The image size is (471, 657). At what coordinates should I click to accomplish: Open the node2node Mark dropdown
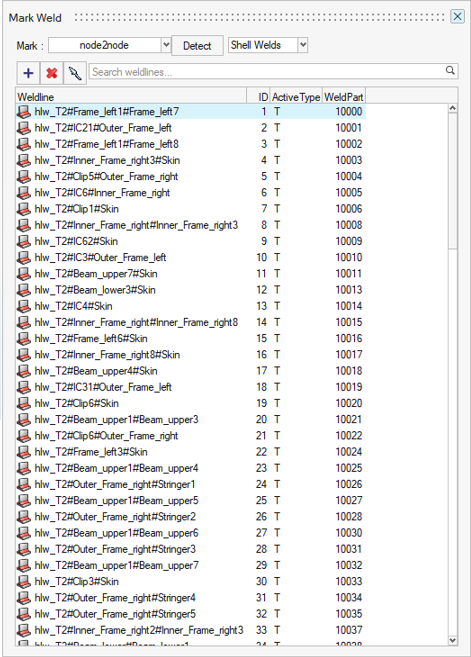pos(166,45)
